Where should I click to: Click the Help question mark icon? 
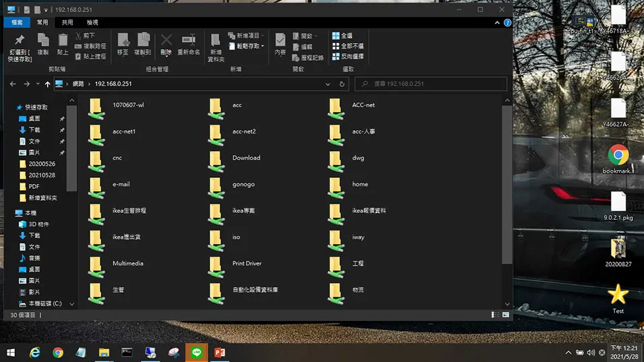coord(508,22)
